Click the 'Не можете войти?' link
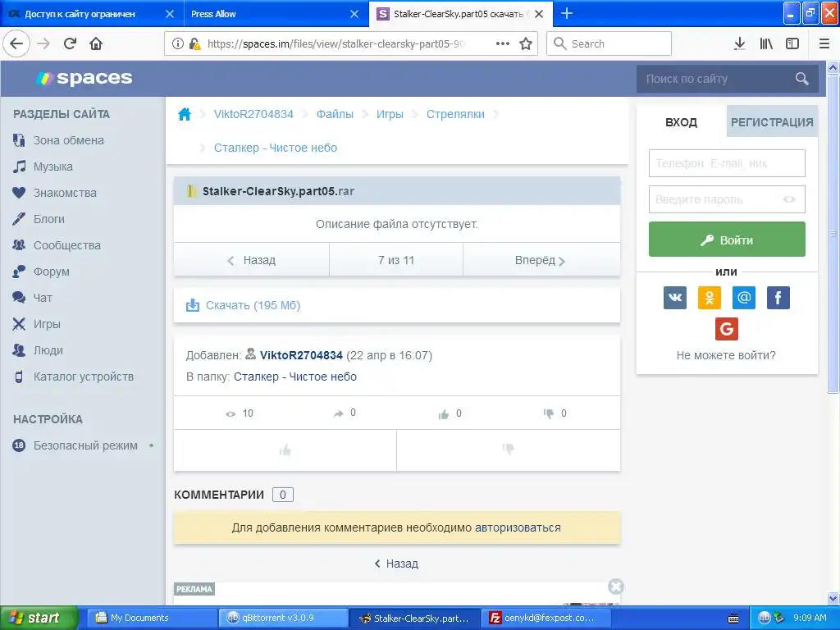Screen dimensions: 840x630 (726, 355)
